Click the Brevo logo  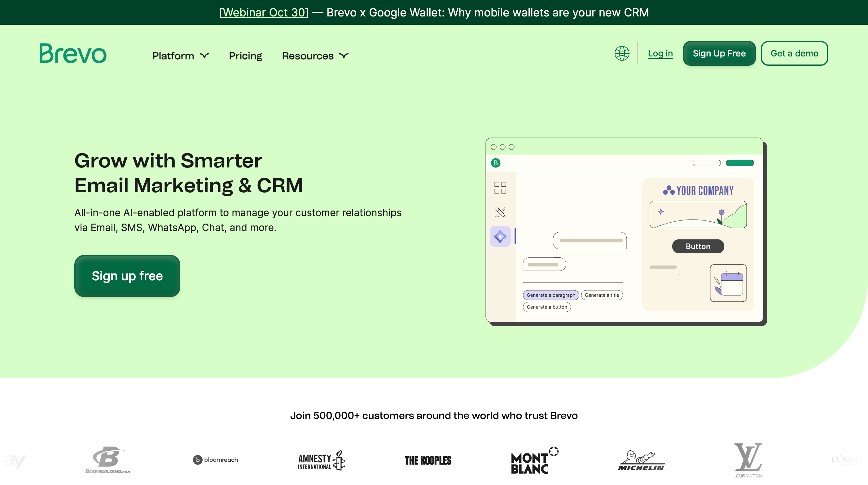73,53
